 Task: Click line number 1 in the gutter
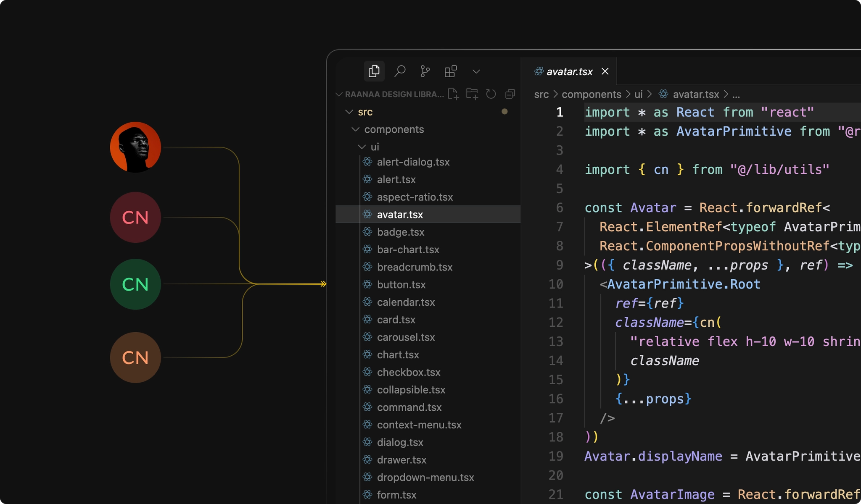[560, 112]
